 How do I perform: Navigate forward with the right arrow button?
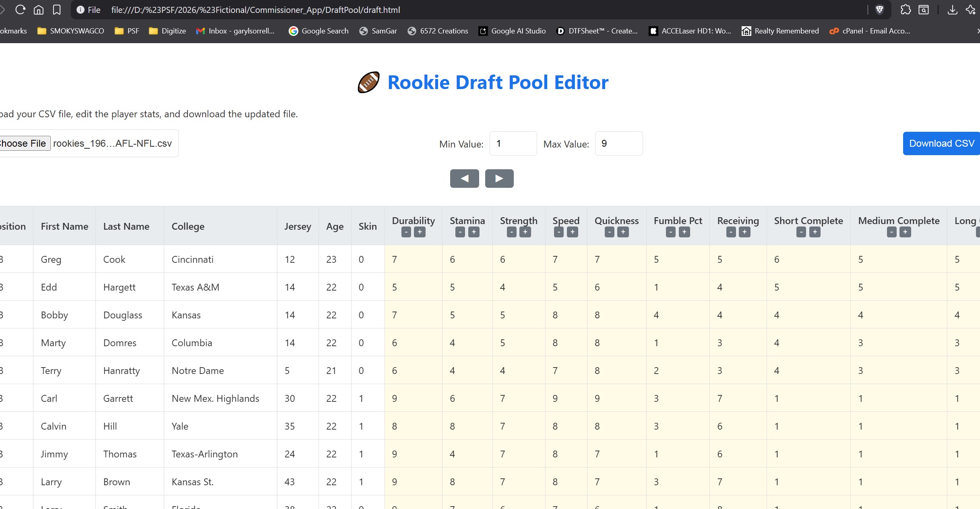[499, 178]
